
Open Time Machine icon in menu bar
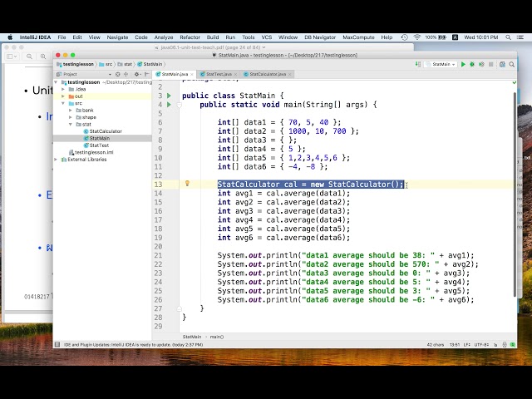click(404, 37)
